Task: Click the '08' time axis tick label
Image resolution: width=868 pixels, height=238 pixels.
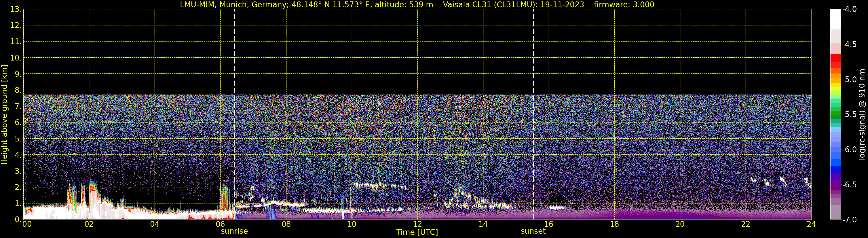Action: click(286, 224)
